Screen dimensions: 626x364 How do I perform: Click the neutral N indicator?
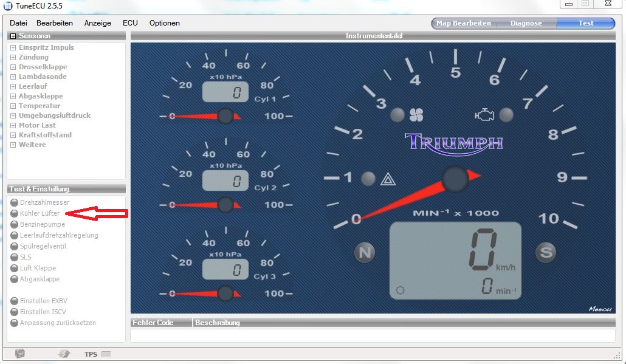click(x=365, y=253)
